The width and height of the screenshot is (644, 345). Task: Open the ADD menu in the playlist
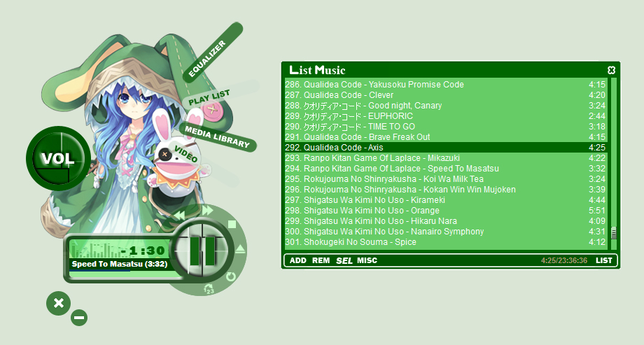point(297,260)
